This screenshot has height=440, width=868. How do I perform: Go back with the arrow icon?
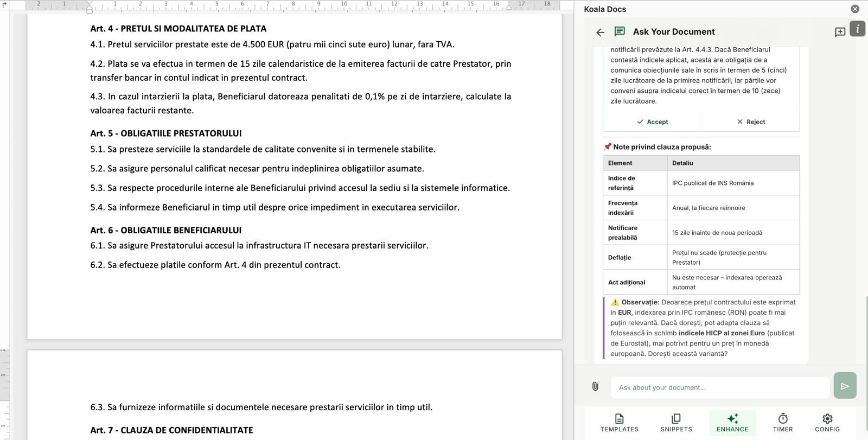tap(600, 33)
